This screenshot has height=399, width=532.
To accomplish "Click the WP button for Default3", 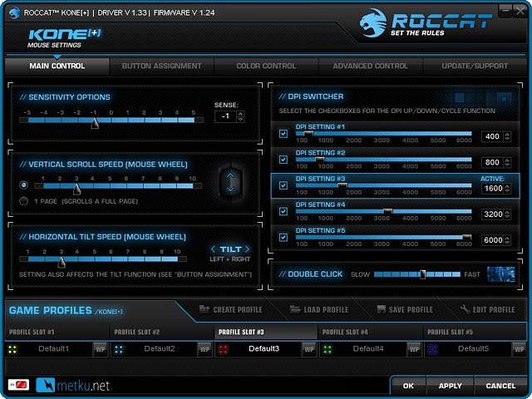I will 308,349.
